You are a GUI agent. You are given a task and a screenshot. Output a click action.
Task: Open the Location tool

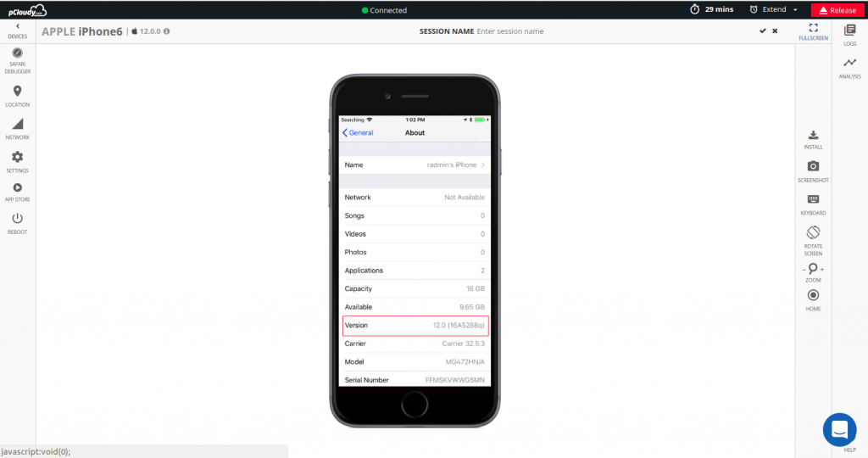pos(17,97)
